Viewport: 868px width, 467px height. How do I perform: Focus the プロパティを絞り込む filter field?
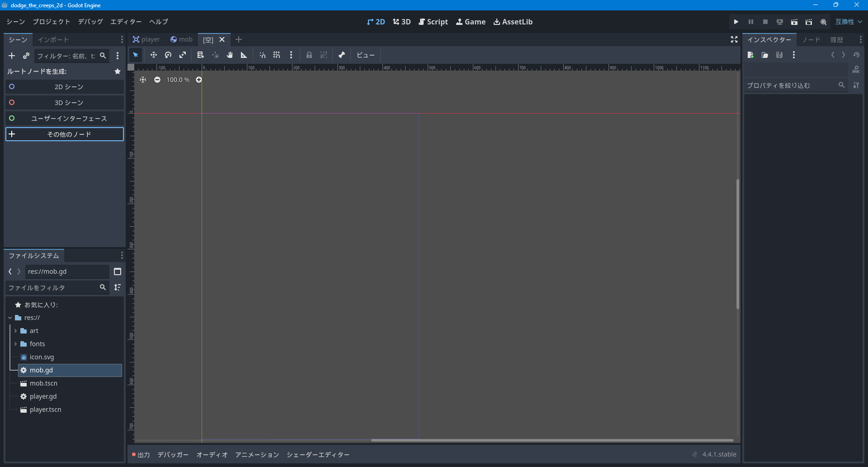[x=796, y=85]
